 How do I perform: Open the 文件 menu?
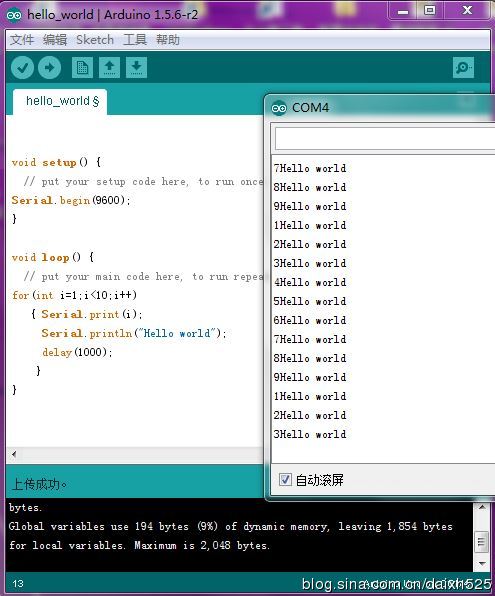22,40
